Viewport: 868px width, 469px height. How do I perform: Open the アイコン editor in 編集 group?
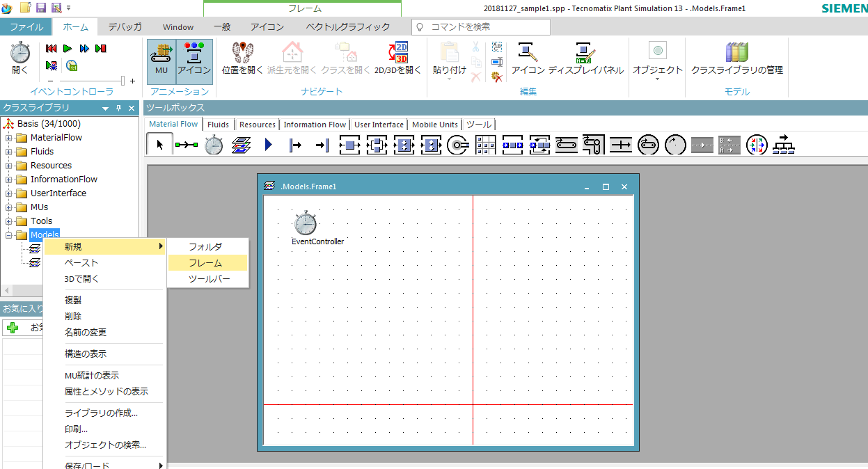[528, 58]
